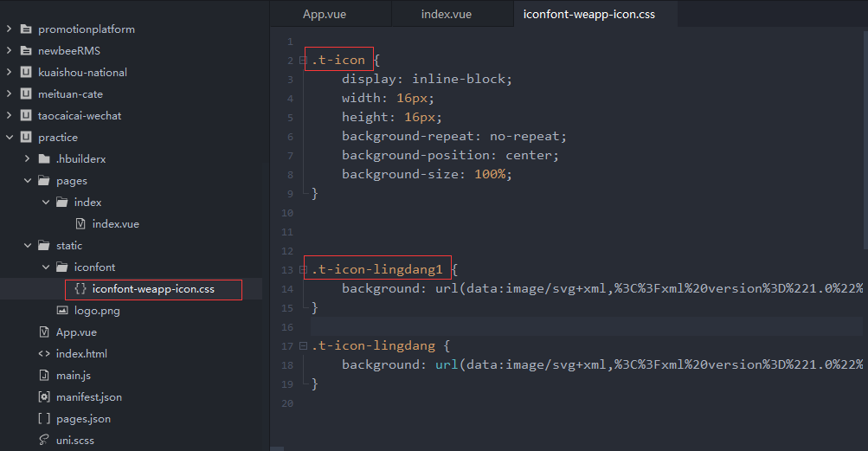Expand the kuaishou-national project
Image resolution: width=868 pixels, height=451 pixels.
(x=9, y=72)
